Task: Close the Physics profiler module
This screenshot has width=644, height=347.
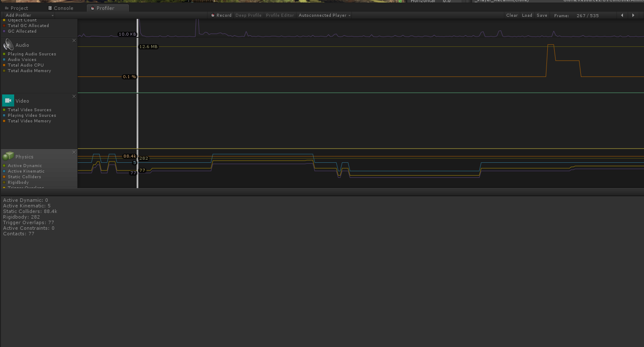Action: coord(74,152)
